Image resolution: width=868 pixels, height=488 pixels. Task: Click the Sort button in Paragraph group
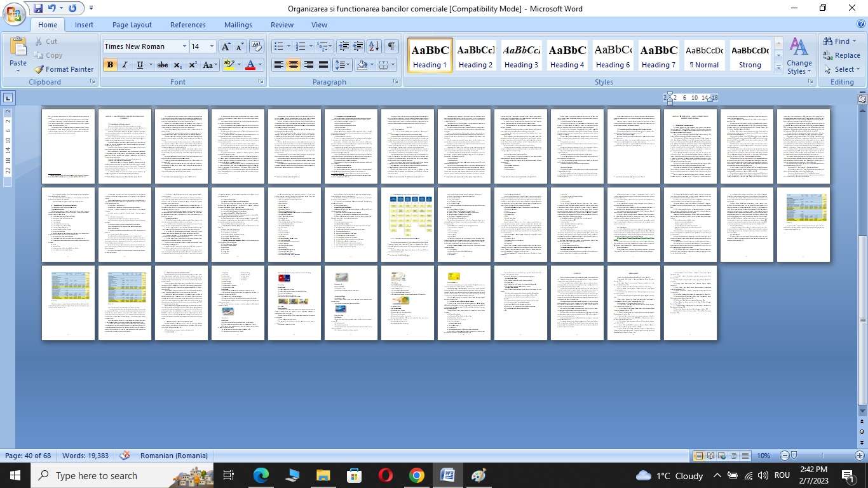tap(374, 46)
